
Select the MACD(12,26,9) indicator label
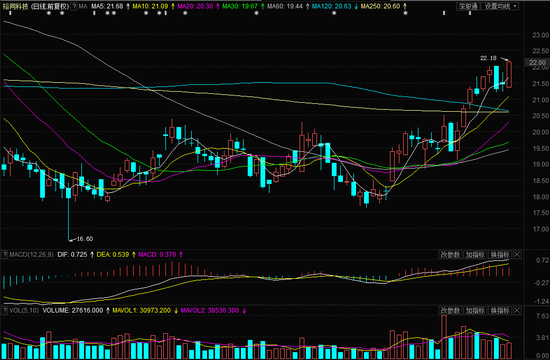[31, 255]
